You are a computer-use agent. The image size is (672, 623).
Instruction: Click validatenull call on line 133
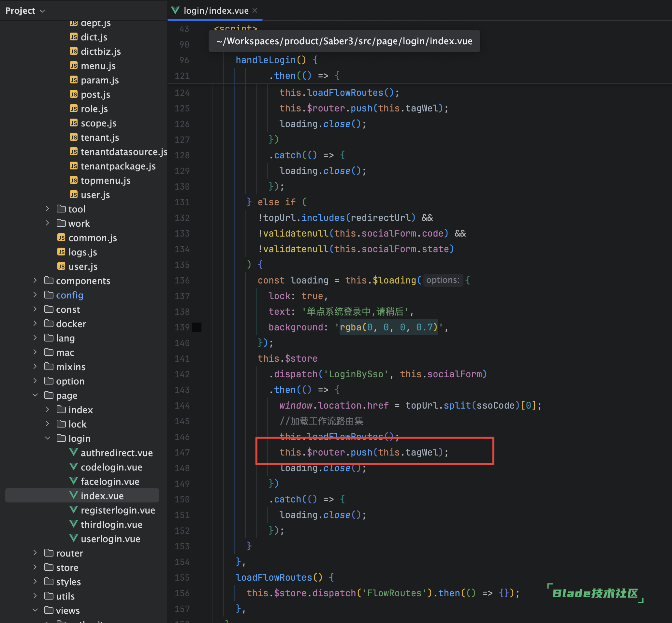coord(296,233)
